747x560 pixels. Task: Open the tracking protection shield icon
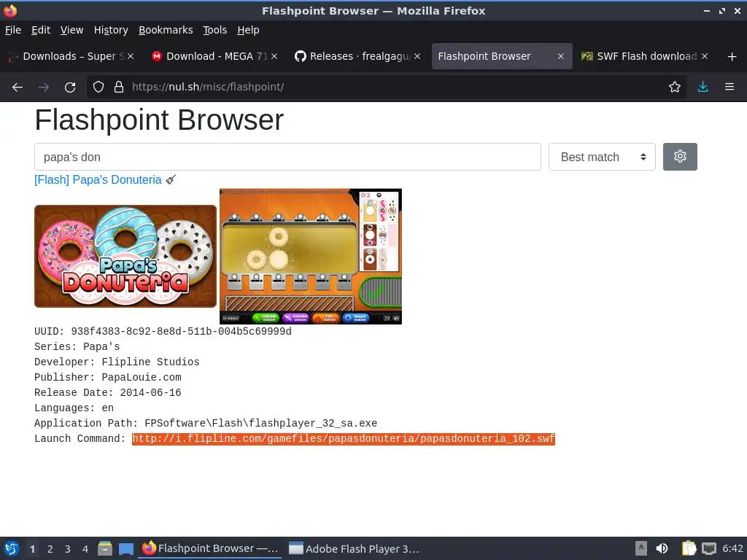click(x=98, y=87)
